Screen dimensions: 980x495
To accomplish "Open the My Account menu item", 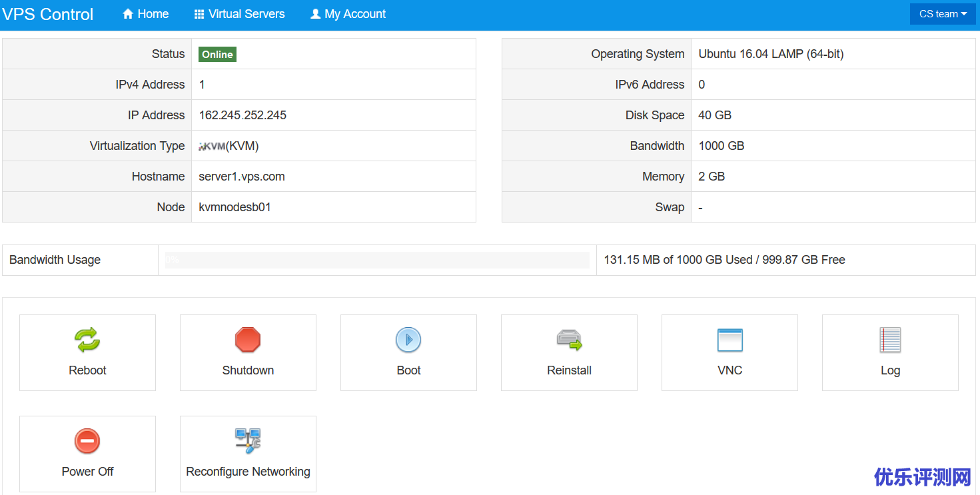I will point(348,14).
